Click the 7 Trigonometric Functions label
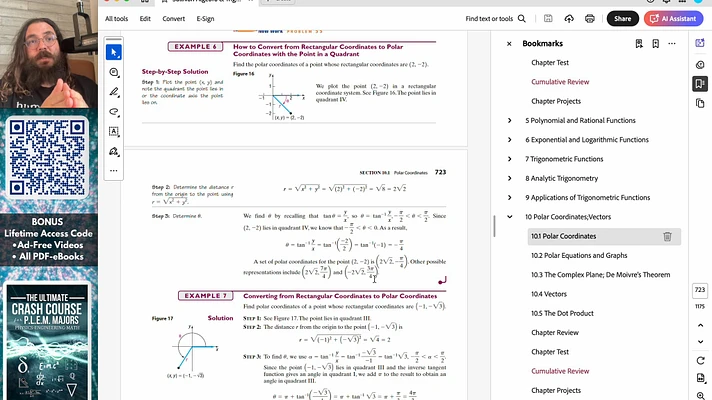The image size is (712, 400). (564, 159)
